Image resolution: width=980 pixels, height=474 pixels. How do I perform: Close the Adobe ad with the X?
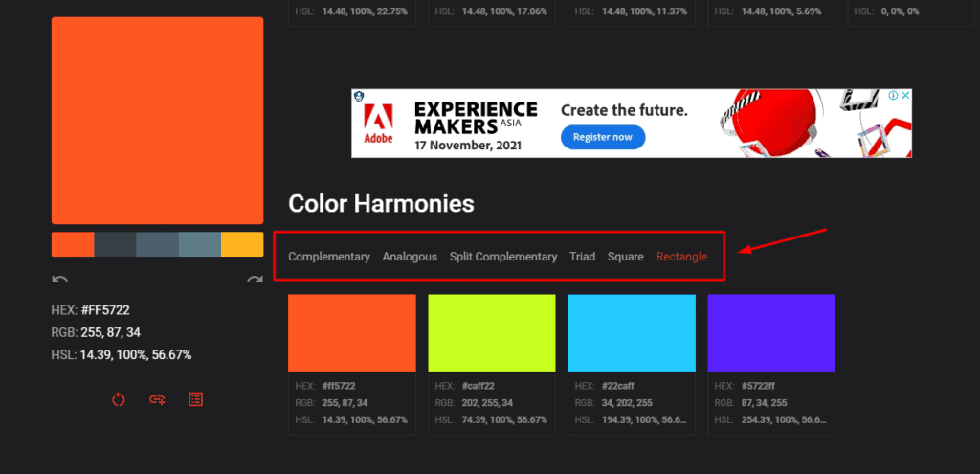pos(905,96)
